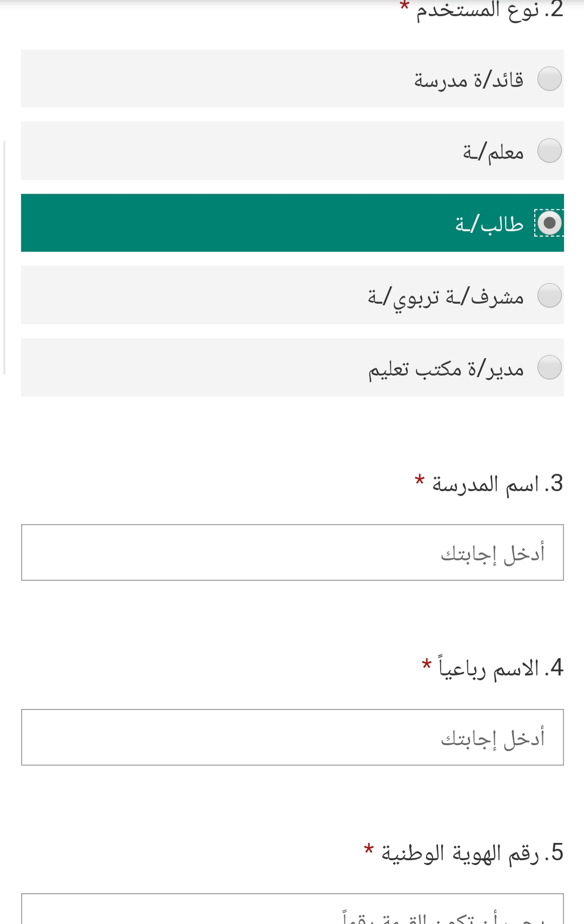Click the red asterisk beside اسم المدرسة
The image size is (584, 924).
(420, 480)
